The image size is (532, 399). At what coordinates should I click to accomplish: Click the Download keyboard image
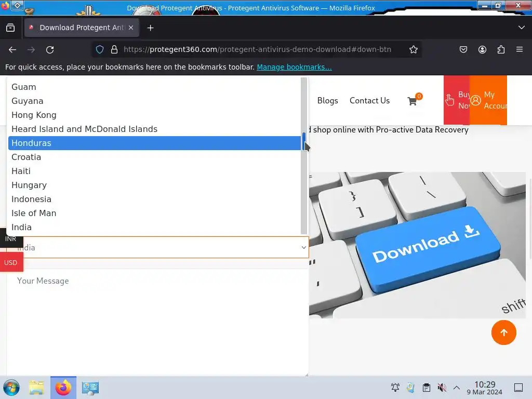pos(417,245)
